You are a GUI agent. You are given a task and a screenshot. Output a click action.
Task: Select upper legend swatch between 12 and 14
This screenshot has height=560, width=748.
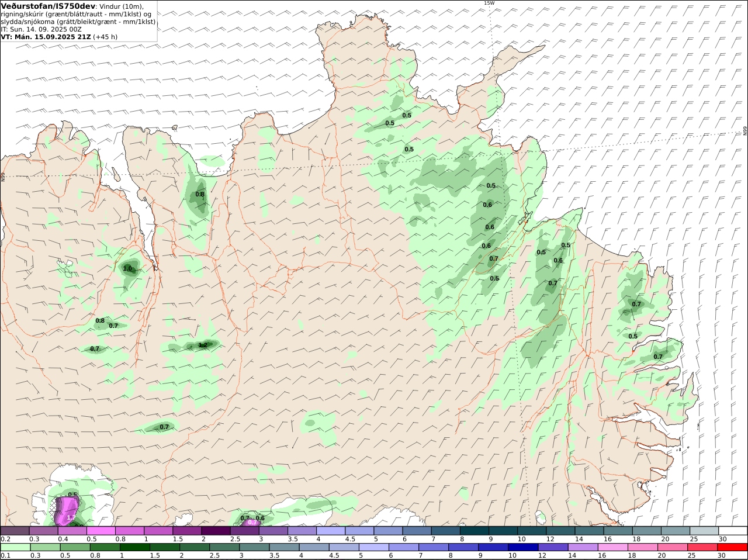[x=560, y=531]
